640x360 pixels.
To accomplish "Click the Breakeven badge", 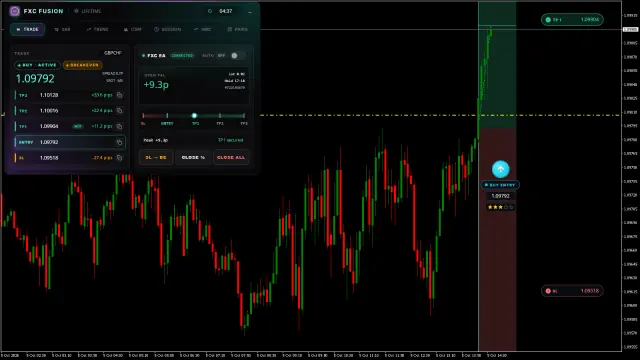I will (x=82, y=65).
